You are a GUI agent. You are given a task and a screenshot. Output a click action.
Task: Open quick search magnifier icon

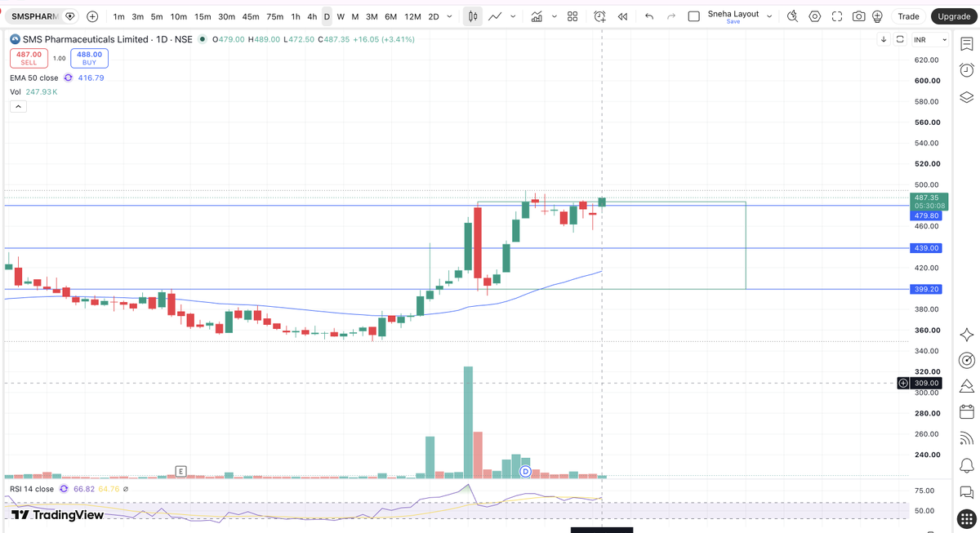click(x=793, y=16)
